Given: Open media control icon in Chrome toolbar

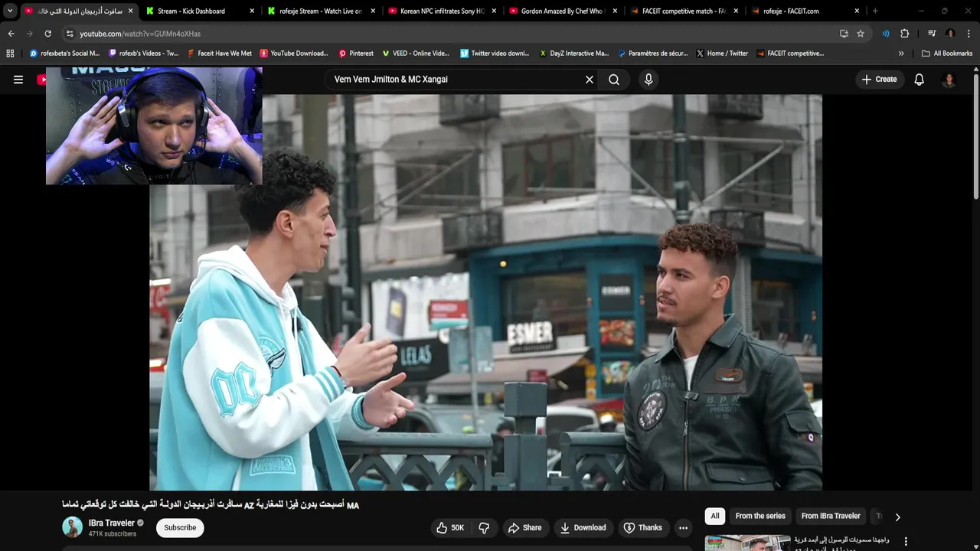Looking at the screenshot, I should tap(932, 34).
